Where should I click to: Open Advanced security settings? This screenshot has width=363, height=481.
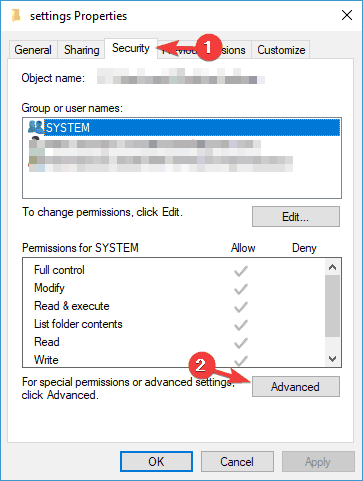296,387
